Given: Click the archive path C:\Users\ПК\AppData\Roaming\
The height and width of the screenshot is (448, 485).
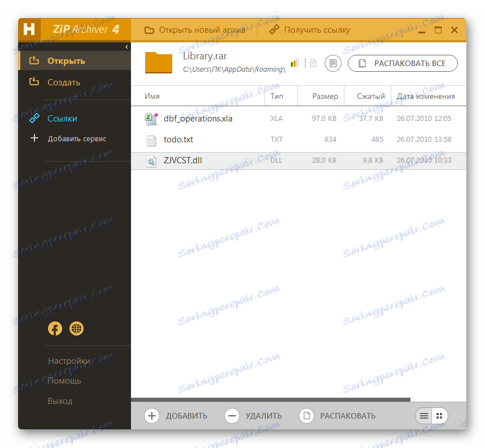Looking at the screenshot, I should coord(234,69).
